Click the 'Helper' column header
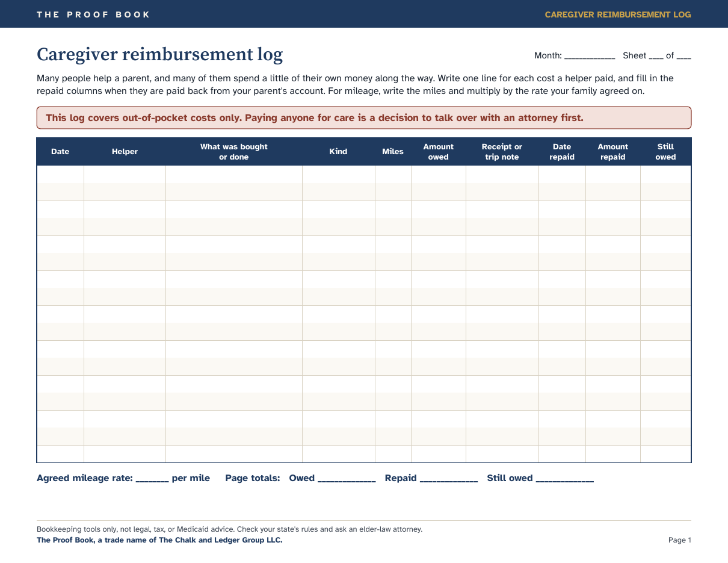The image size is (728, 563). point(125,152)
